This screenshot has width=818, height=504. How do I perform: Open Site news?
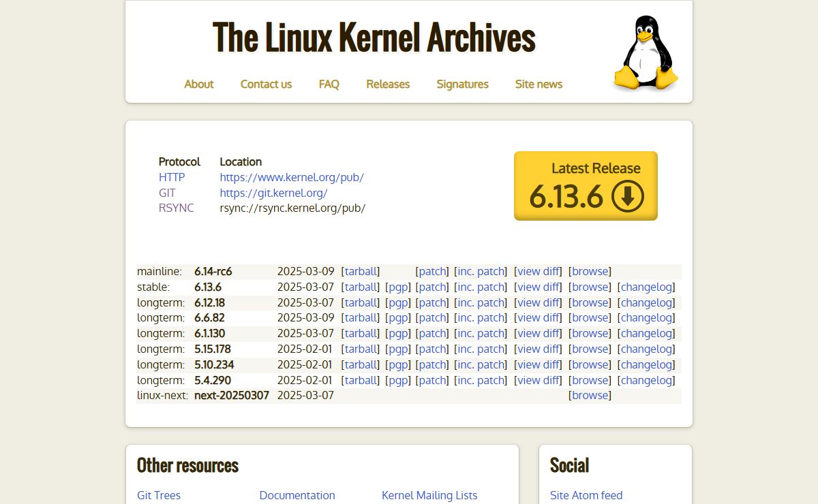[539, 84]
